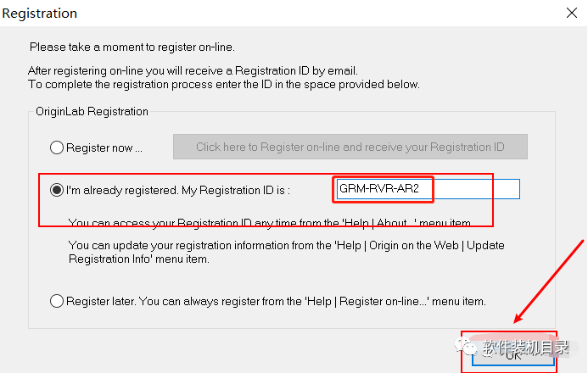Viewport: 588px width, 373px height.
Task: Click the "Registration" dialog title
Action: coord(40,13)
